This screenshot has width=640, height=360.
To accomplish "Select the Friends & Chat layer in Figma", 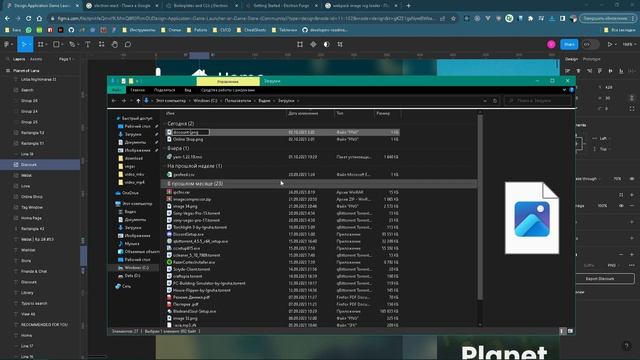I will point(34,271).
